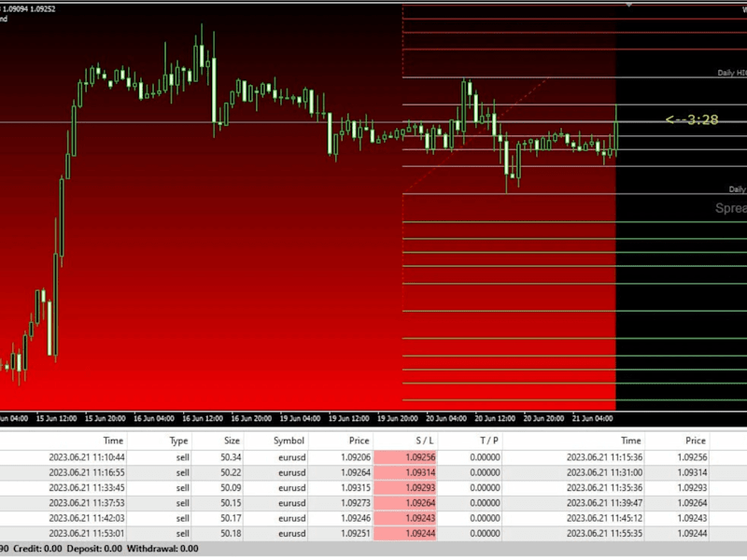Click the Time header beside the Type column
The image size is (747, 560).
[113, 441]
